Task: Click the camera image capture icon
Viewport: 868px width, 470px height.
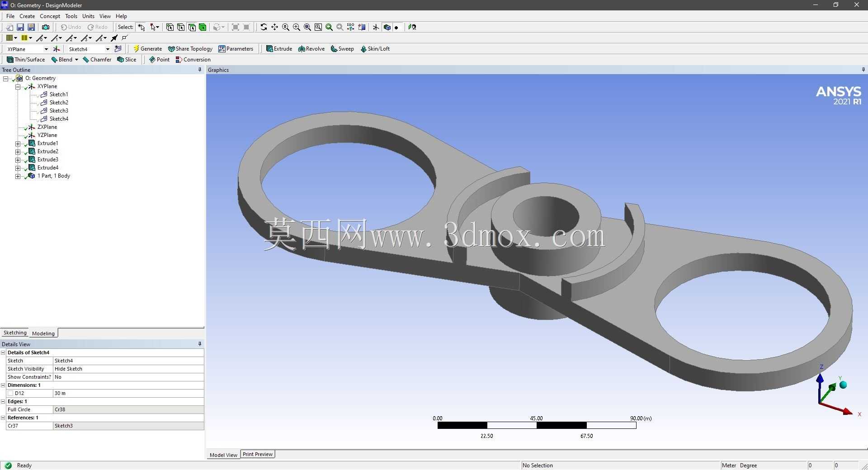Action: (46, 27)
